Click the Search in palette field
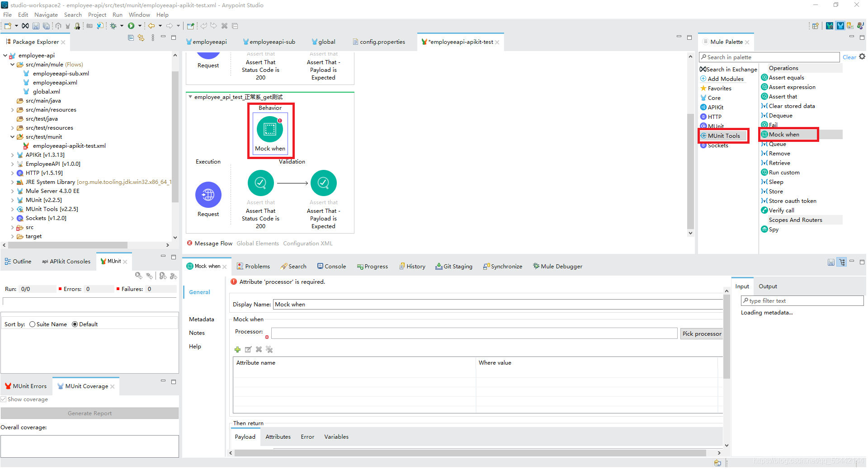 [769, 57]
